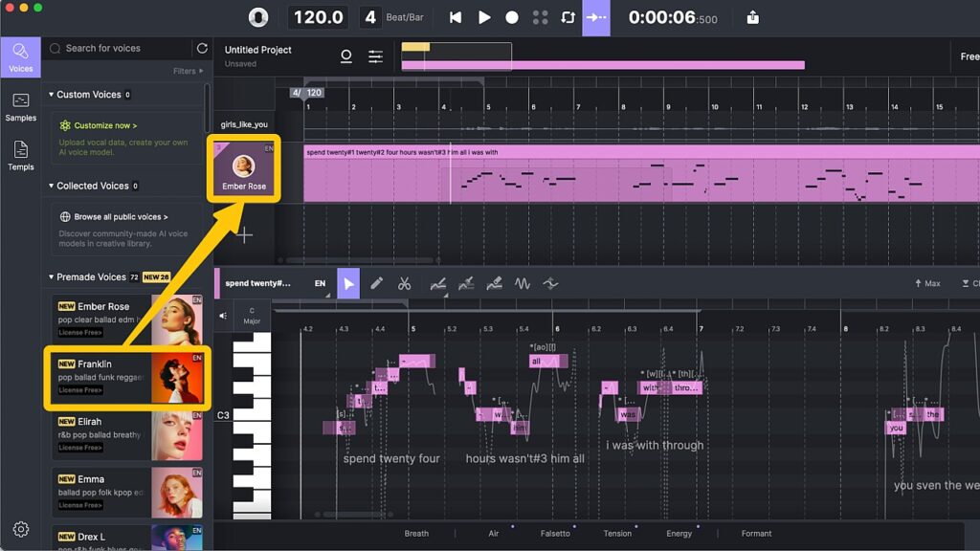Open project settings sliders beside Untitled Project

coord(376,55)
